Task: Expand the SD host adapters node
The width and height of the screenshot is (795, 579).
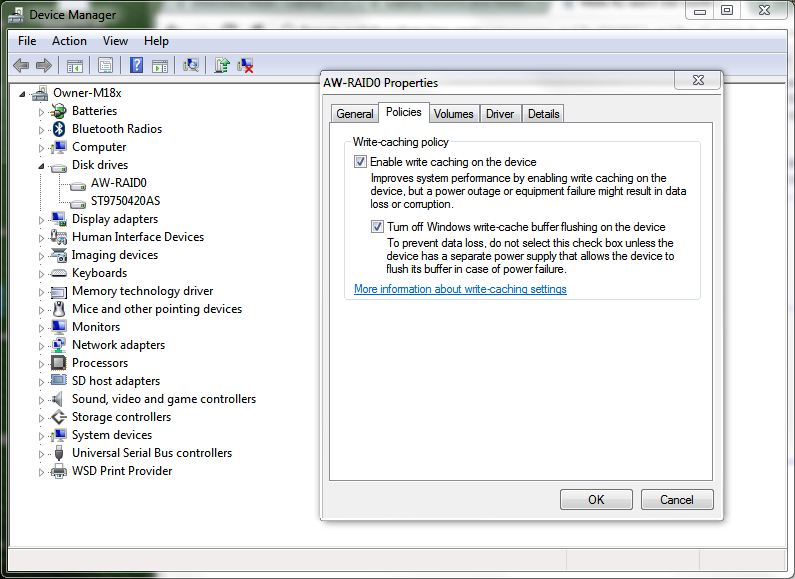Action: pos(42,381)
